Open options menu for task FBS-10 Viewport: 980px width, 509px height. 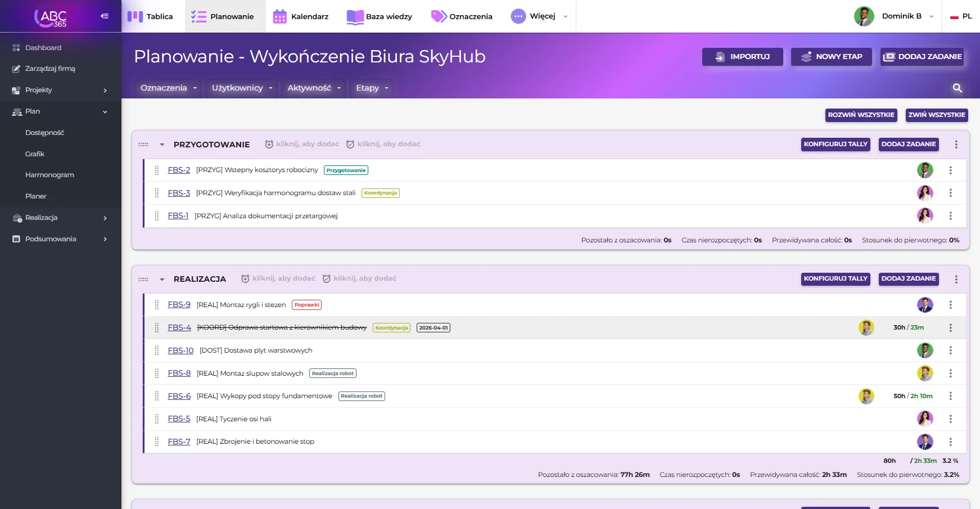(x=951, y=350)
